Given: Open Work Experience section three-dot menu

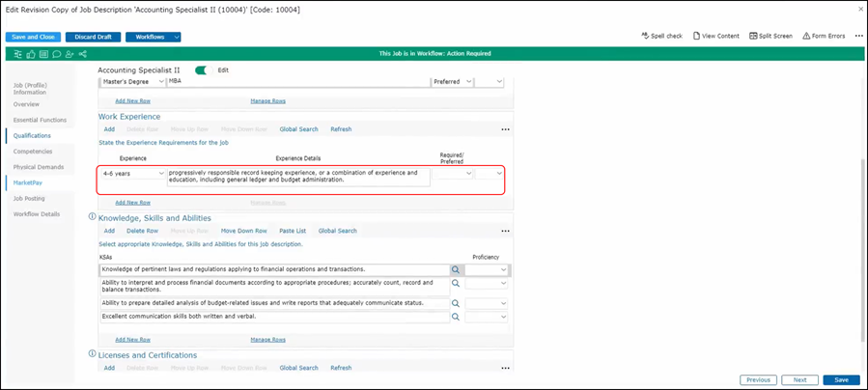Looking at the screenshot, I should (504, 129).
